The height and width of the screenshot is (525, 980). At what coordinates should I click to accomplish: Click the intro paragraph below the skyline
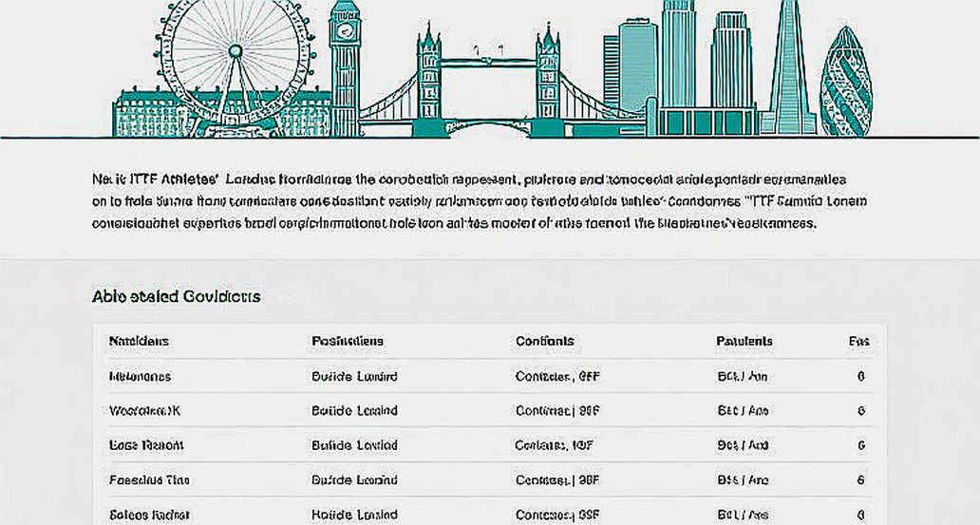480,201
